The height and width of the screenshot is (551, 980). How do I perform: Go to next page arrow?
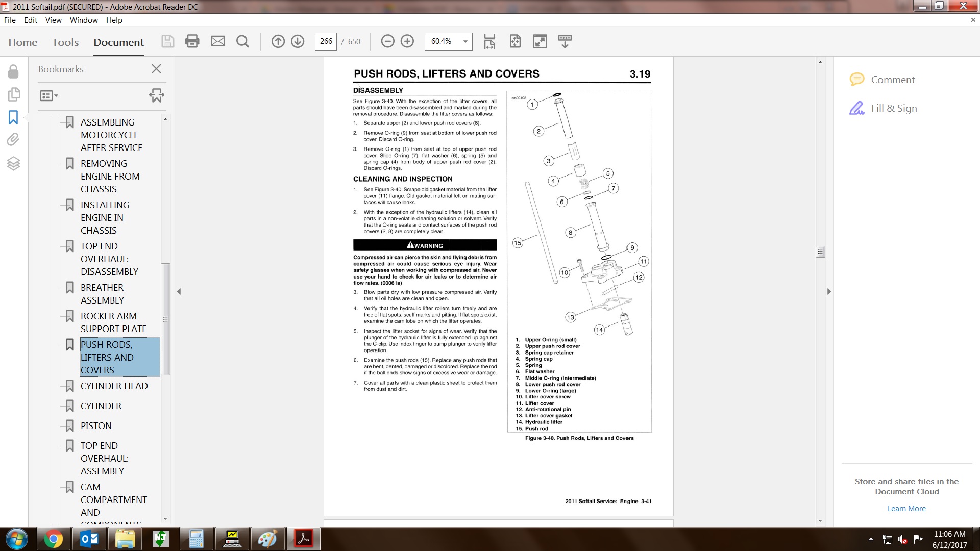pyautogui.click(x=298, y=41)
